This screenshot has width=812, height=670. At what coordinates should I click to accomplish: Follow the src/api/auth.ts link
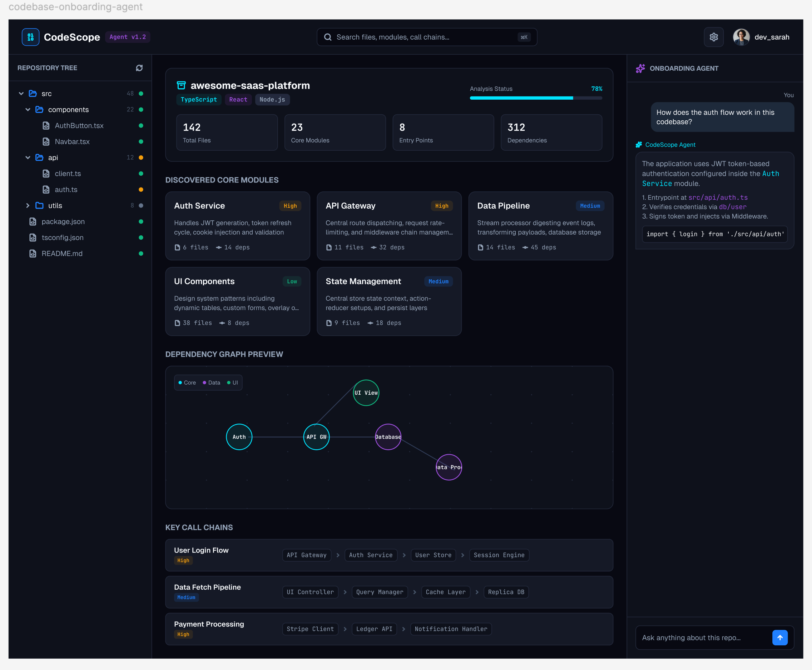coord(718,197)
